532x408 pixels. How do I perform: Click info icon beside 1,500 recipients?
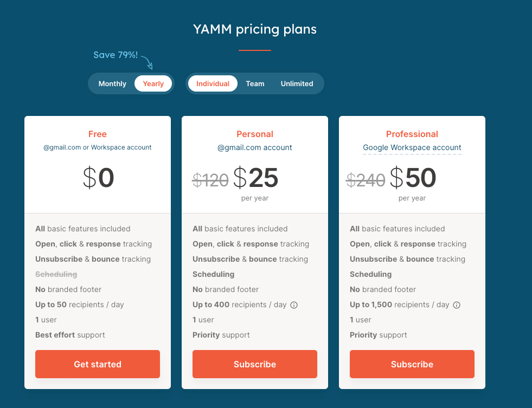(x=457, y=305)
